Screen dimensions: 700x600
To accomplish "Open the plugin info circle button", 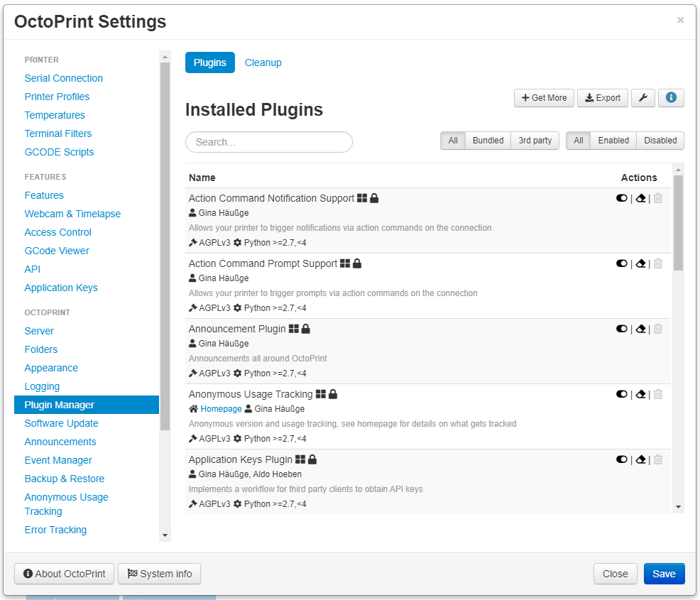I will 670,98.
